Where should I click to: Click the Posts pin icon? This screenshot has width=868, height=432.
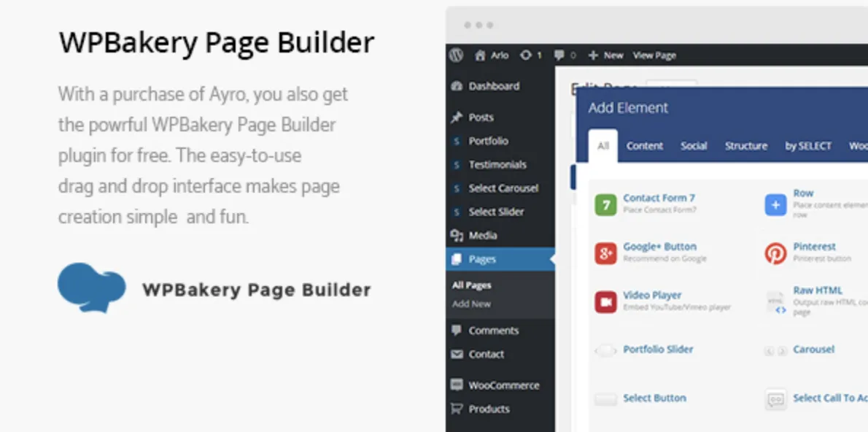[457, 117]
